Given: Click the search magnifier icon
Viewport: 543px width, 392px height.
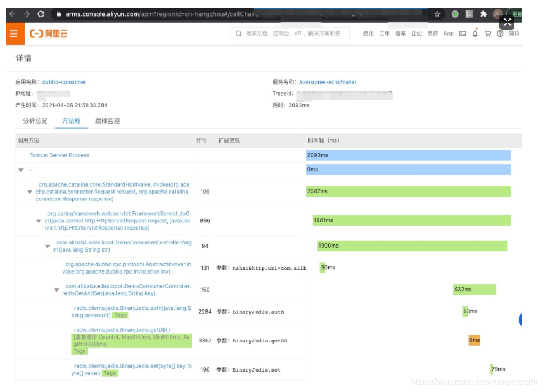Looking at the screenshot, I should coord(238,34).
